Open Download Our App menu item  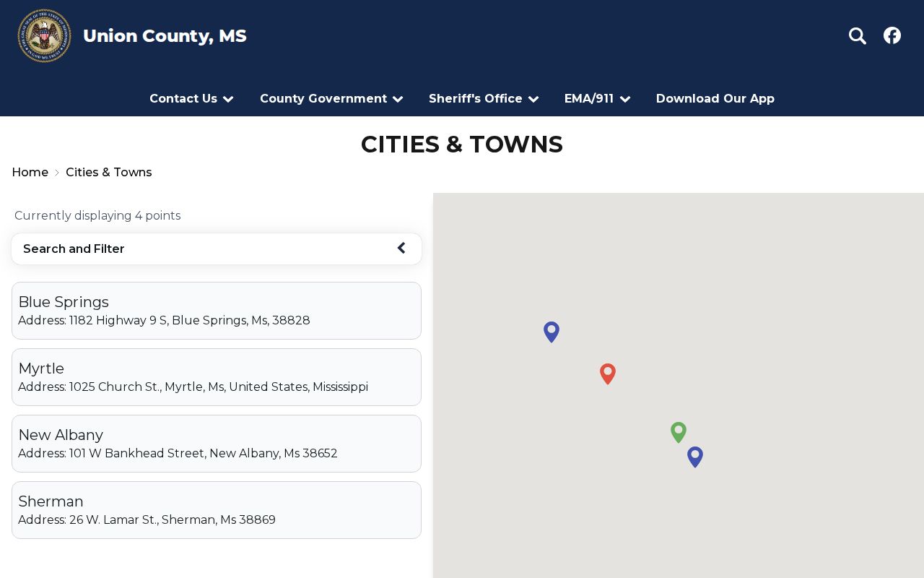(715, 98)
